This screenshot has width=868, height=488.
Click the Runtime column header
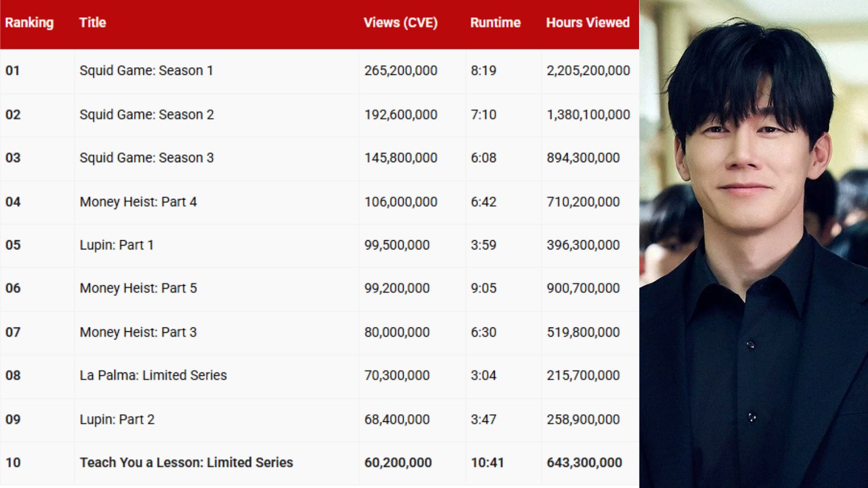click(x=495, y=23)
